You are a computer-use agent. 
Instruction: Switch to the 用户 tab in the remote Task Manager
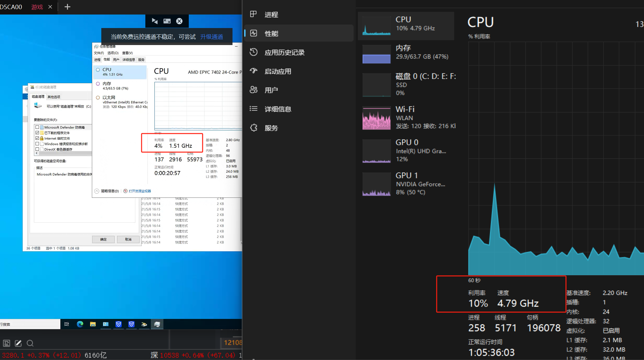[116, 60]
